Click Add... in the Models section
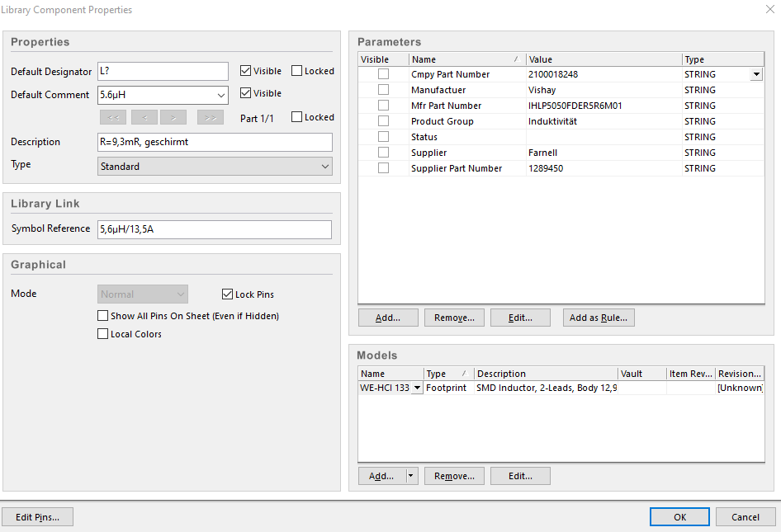 pyautogui.click(x=381, y=476)
